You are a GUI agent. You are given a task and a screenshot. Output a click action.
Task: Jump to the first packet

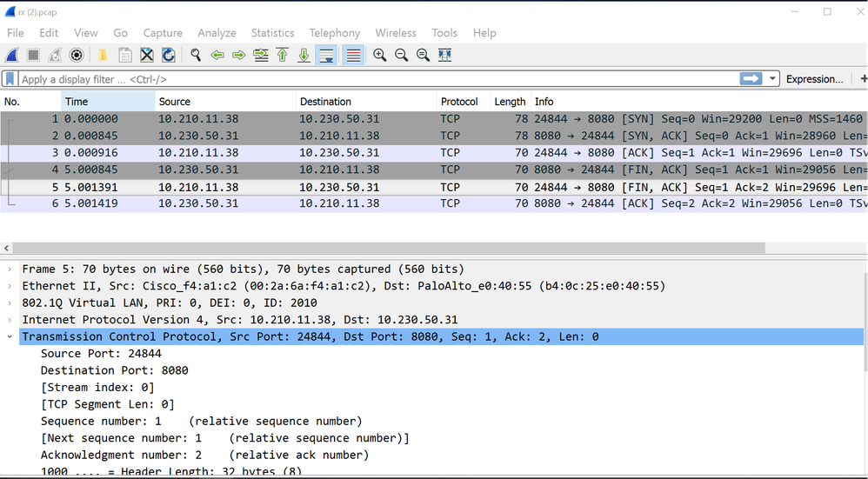pyautogui.click(x=283, y=55)
